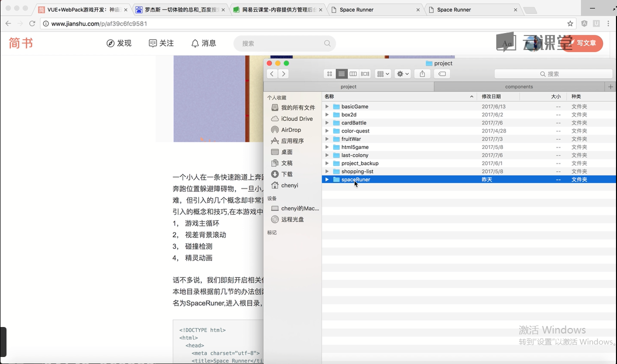Expand the spaceRuner folder
The width and height of the screenshot is (617, 364).
click(327, 179)
